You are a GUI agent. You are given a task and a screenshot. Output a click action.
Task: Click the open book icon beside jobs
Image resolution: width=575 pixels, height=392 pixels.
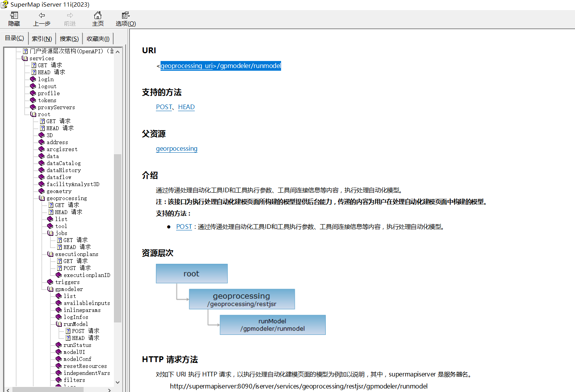51,233
